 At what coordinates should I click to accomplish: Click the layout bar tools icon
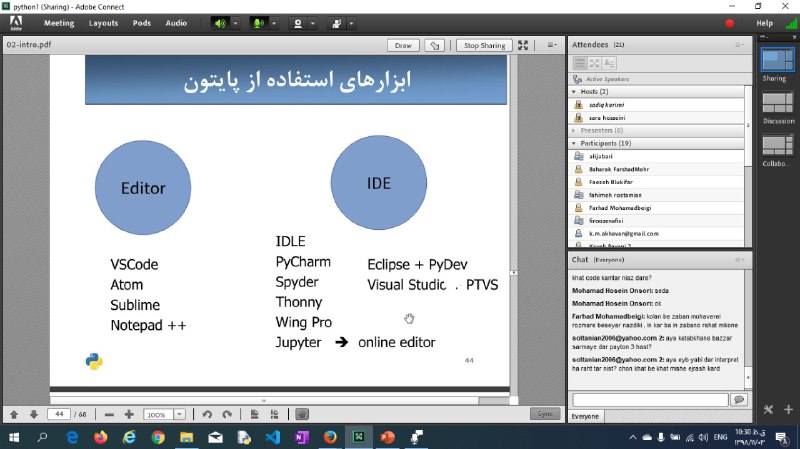pyautogui.click(x=768, y=409)
